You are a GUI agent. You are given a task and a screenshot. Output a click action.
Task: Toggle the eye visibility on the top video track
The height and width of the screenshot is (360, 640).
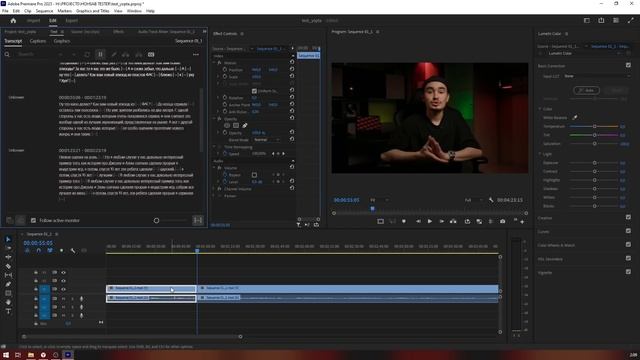pos(63,272)
